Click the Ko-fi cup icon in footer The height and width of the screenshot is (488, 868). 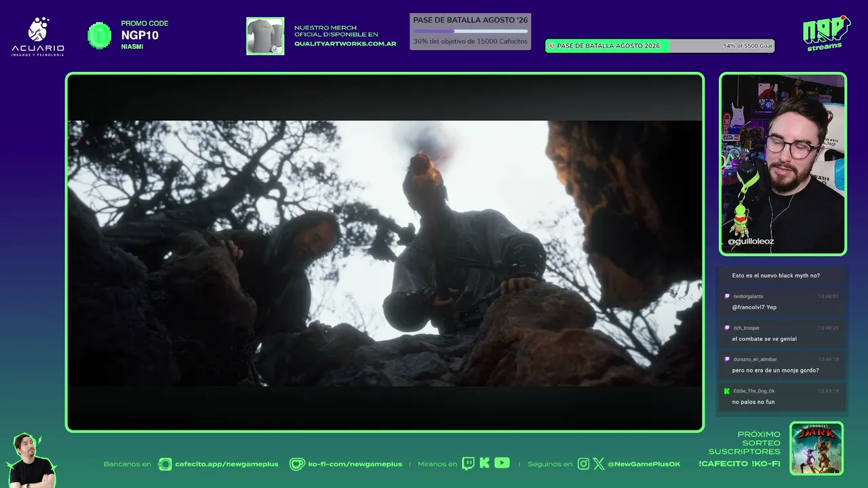[x=297, y=464]
